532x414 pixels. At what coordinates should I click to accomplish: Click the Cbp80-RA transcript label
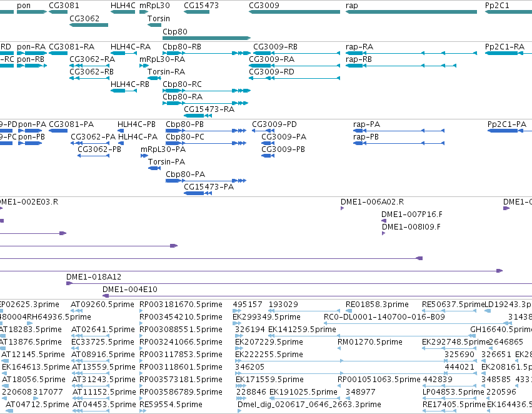(183, 96)
